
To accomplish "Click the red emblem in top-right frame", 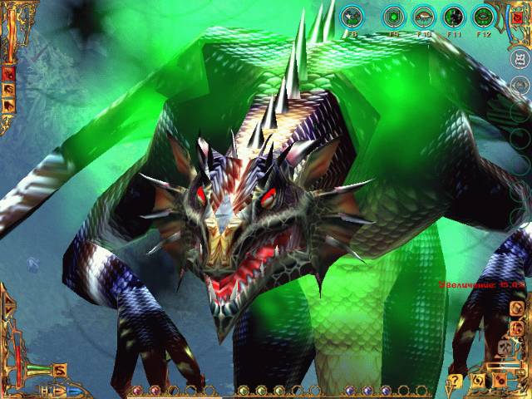I will pyautogui.click(x=517, y=17).
